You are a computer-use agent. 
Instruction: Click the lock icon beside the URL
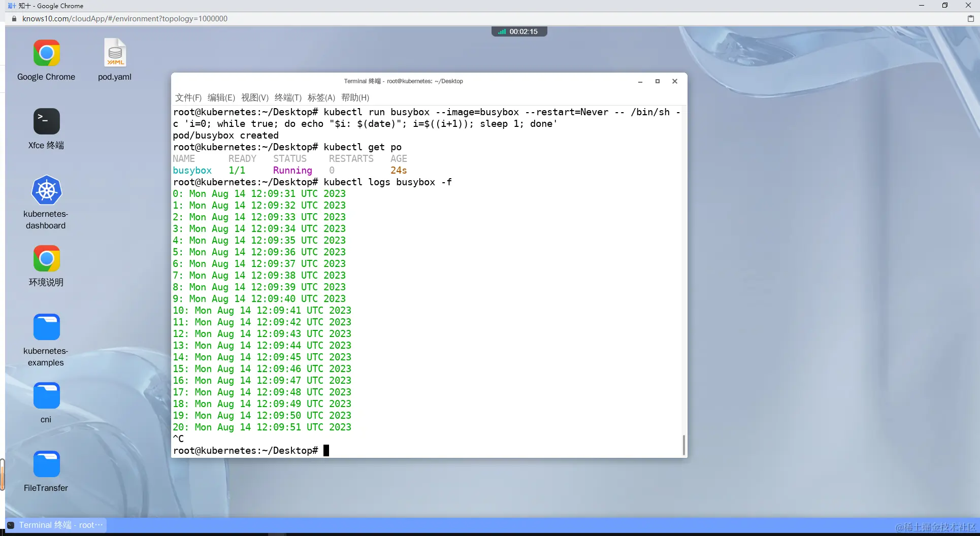14,19
